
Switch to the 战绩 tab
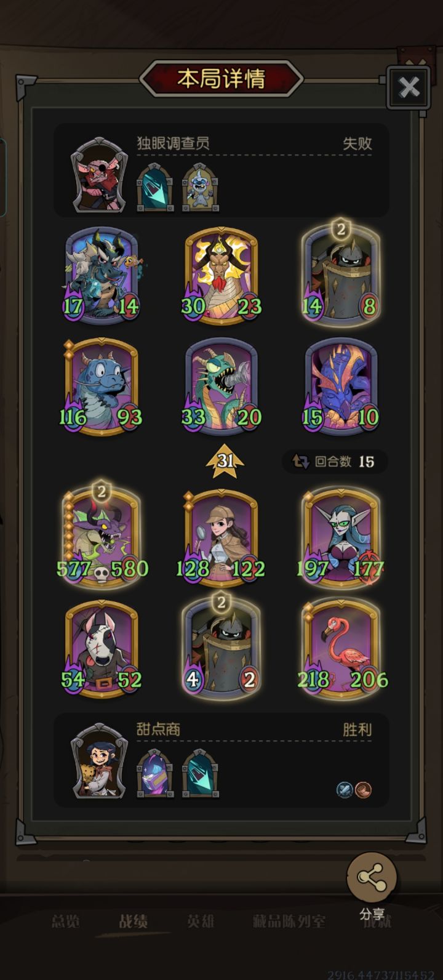coord(133,921)
